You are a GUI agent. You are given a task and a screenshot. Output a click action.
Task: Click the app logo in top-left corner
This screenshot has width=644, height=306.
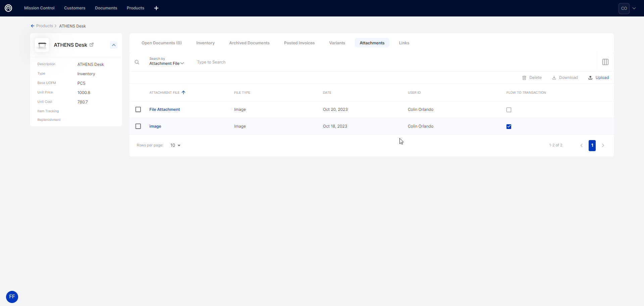coord(8,8)
